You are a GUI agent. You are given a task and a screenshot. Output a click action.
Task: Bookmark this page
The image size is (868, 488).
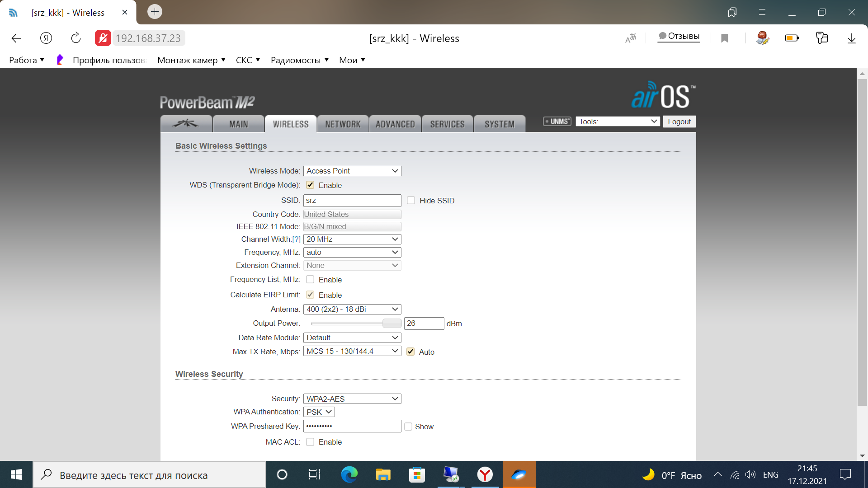pyautogui.click(x=725, y=38)
